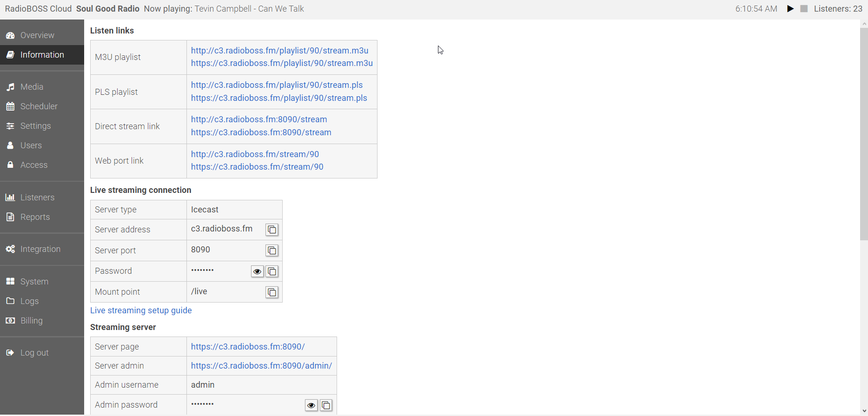868x416 pixels.
Task: Open the http M3U playlist link
Action: (x=279, y=51)
